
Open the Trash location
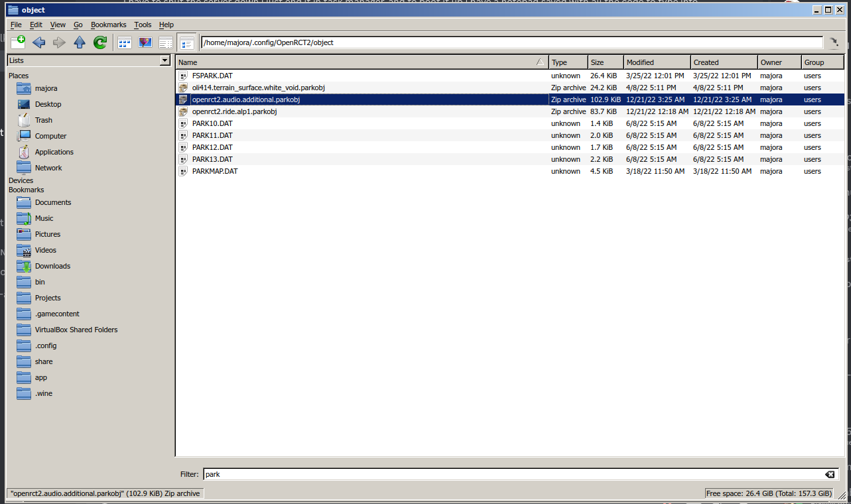(x=44, y=120)
